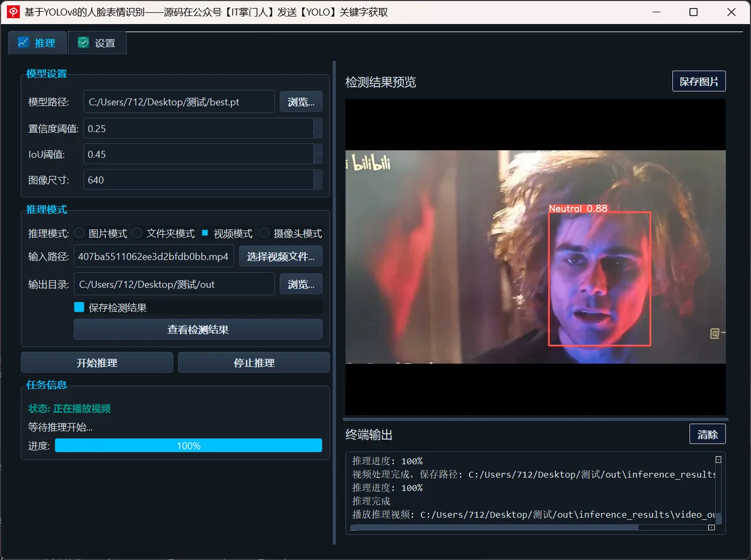
Task: Click 清除 button for terminal output
Action: click(708, 434)
